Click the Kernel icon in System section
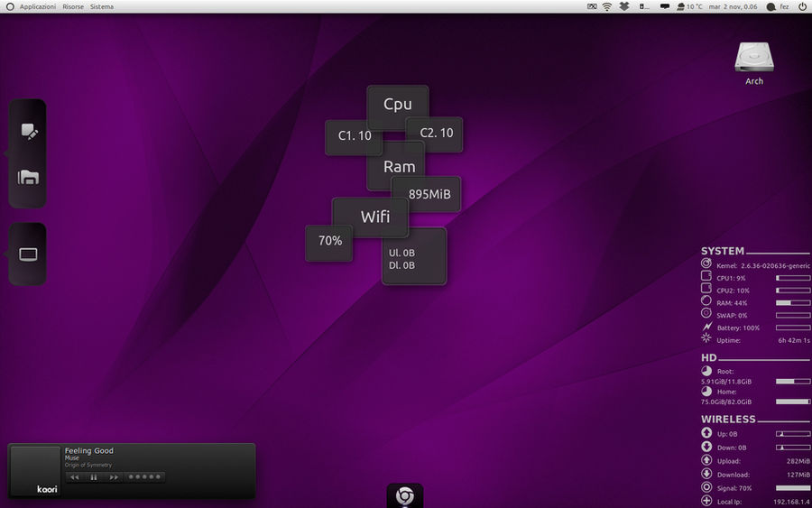This screenshot has height=508, width=812. (x=706, y=263)
